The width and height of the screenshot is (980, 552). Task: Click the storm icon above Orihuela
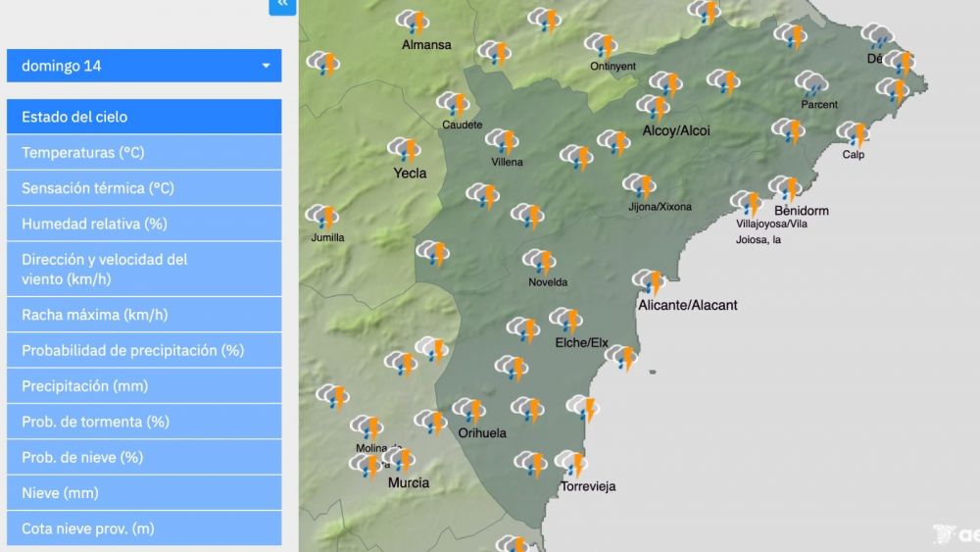point(469,412)
